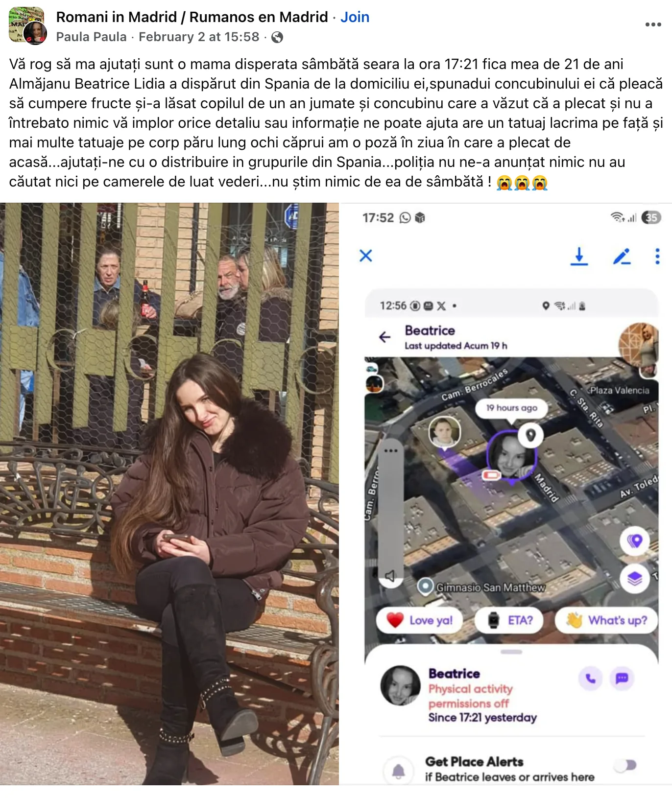Open the post options three-dots menu

653,24
